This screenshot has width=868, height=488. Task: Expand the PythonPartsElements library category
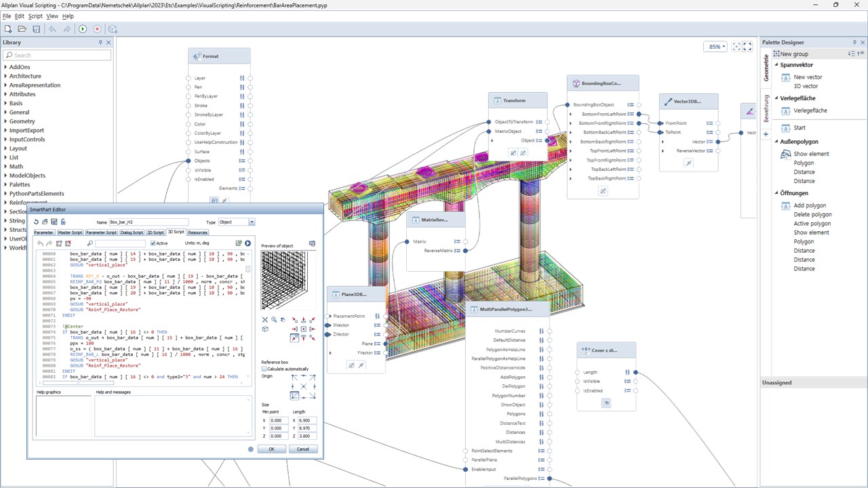[x=5, y=194]
